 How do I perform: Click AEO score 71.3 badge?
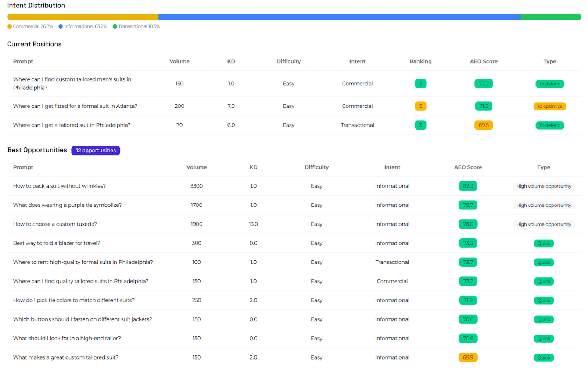pyautogui.click(x=484, y=106)
